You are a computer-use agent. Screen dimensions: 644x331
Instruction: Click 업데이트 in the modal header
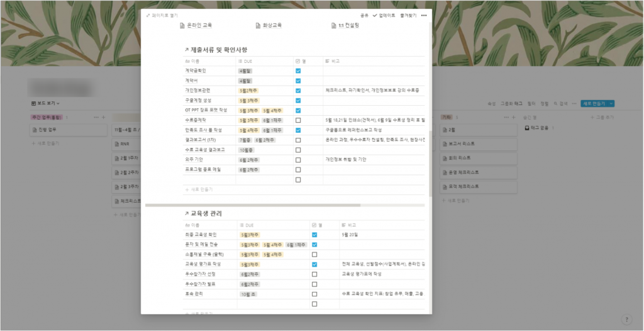click(384, 15)
